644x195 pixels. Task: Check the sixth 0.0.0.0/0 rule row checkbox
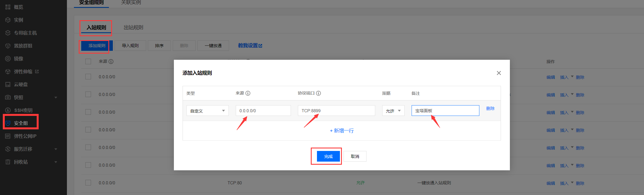click(x=88, y=165)
